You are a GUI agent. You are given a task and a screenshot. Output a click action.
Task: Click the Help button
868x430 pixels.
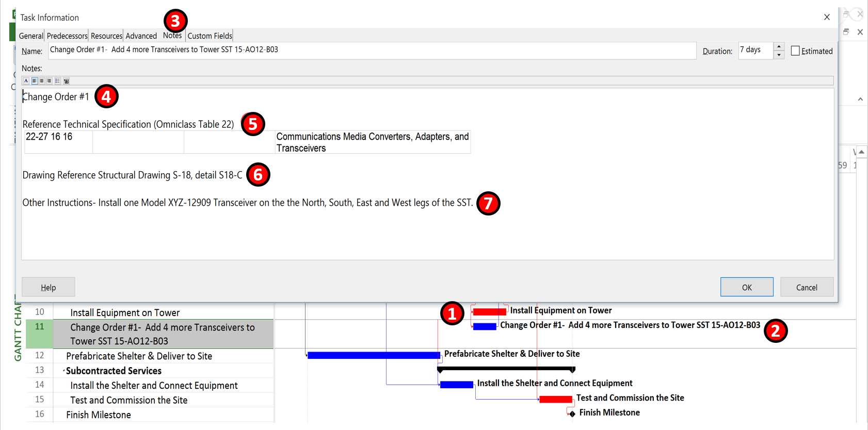[x=49, y=287]
